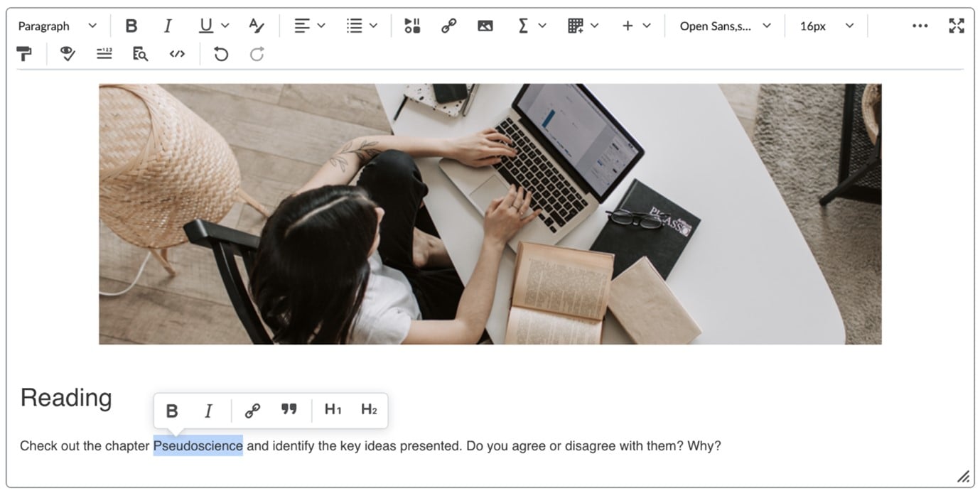Expand the list options arrow
This screenshot has width=980, height=493.
point(373,26)
